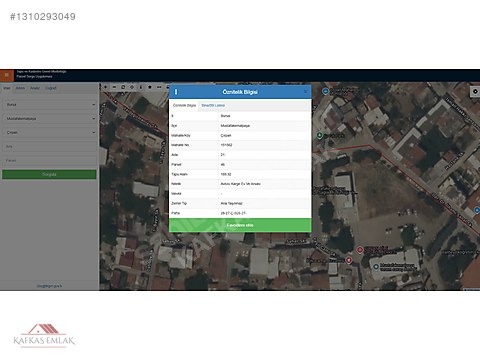Select the Öznitelik Bilgisi tab in dialog
This screenshot has height=360, width=480.
click(x=184, y=105)
